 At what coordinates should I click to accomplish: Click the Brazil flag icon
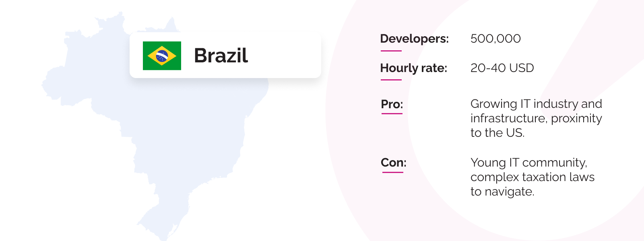click(x=162, y=56)
